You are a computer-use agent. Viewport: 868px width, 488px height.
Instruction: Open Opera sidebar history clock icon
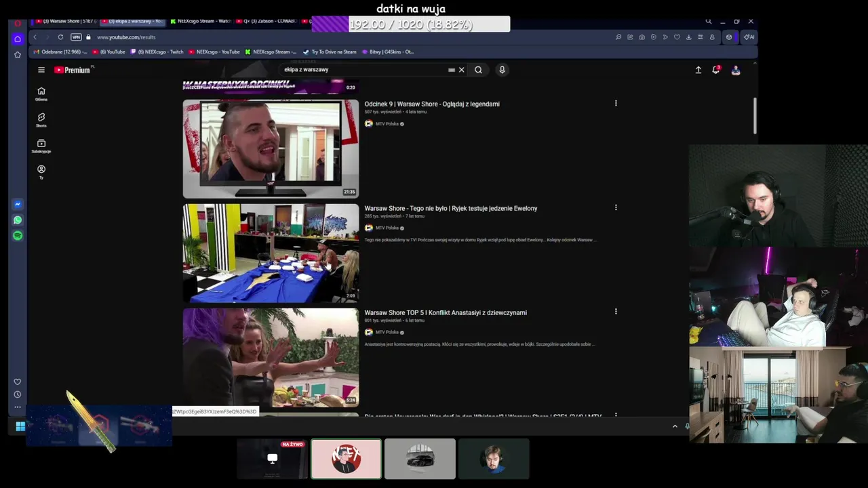click(x=18, y=394)
